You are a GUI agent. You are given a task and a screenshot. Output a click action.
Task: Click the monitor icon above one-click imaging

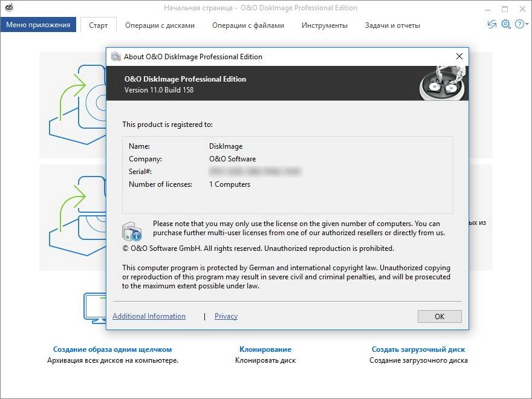click(95, 308)
